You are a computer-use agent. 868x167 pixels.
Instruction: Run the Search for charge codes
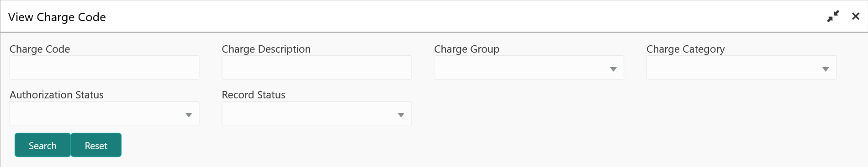[43, 145]
